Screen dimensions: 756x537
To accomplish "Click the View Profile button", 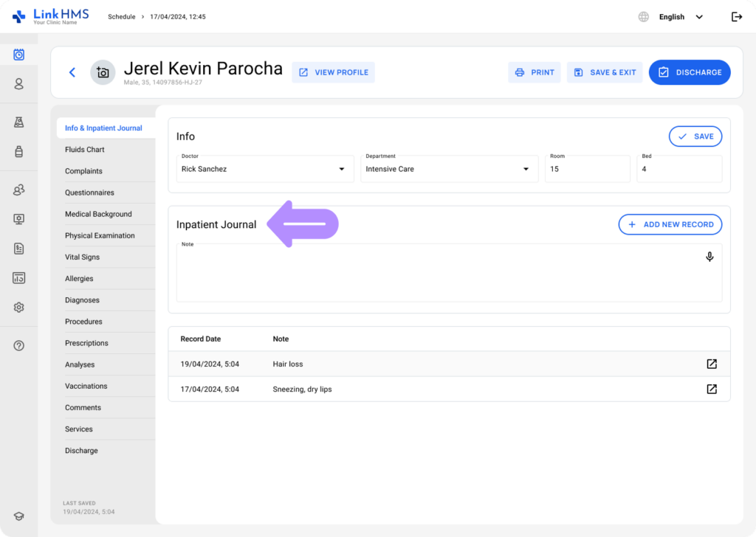I will click(333, 72).
